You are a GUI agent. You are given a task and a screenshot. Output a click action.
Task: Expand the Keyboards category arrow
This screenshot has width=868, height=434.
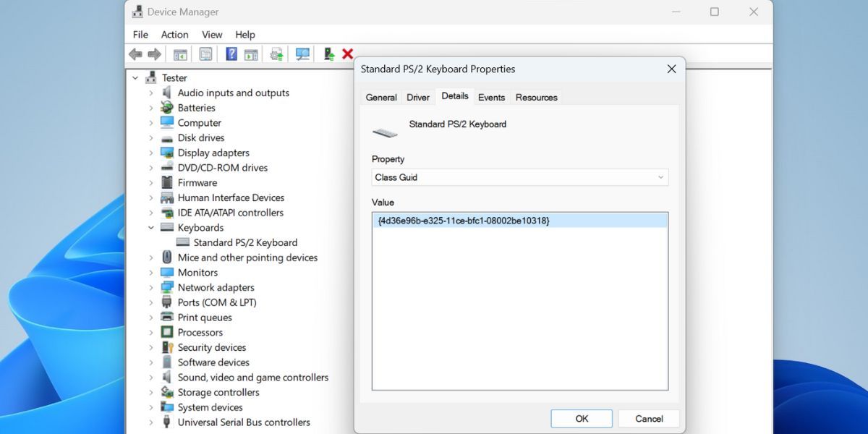point(150,227)
